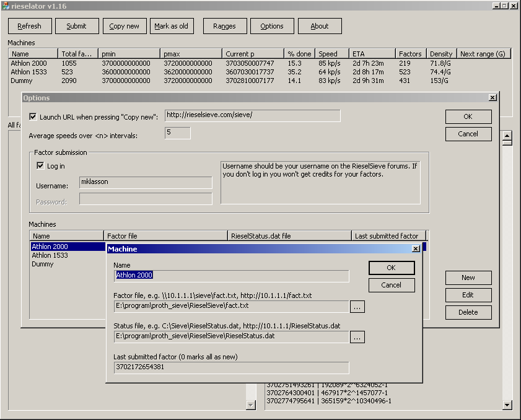This screenshot has width=521, height=420.
Task: Click the Refresh button
Action: click(30, 26)
